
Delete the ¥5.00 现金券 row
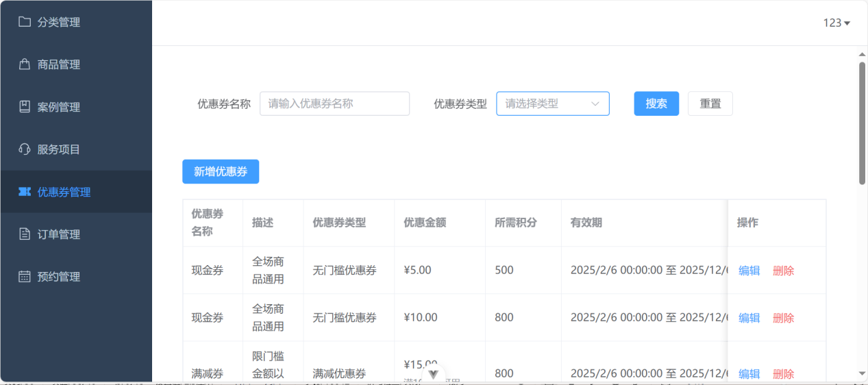pos(784,271)
